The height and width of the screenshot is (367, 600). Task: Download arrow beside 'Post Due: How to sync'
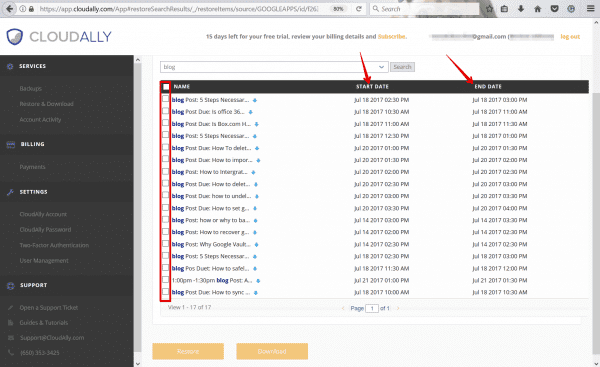point(256,293)
